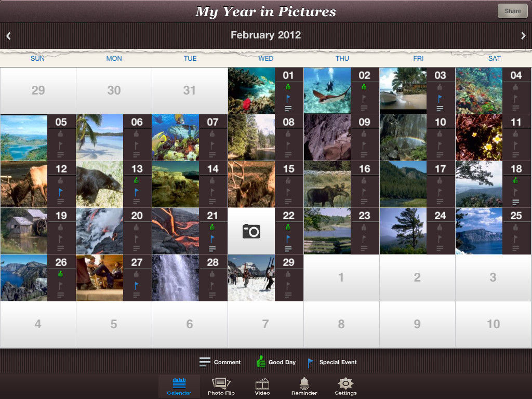Screen dimensions: 532x399
Task: Toggle the good day thumbs-up on day 01
Action: [x=288, y=87]
